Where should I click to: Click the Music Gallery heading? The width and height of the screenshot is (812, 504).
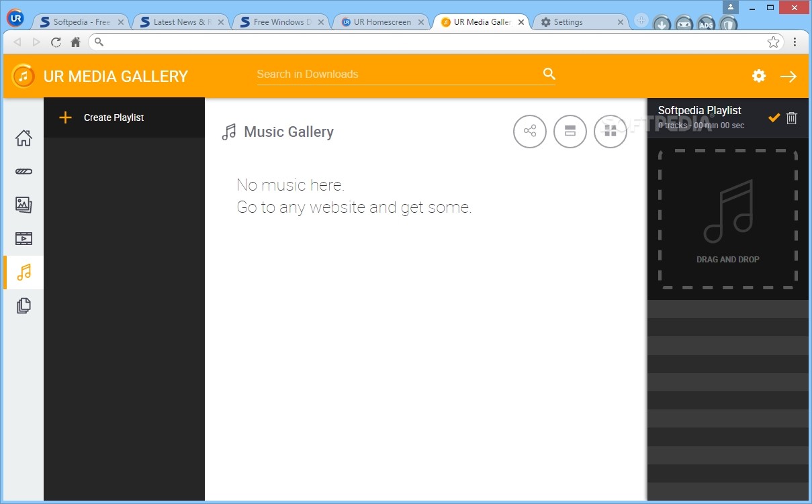click(289, 132)
